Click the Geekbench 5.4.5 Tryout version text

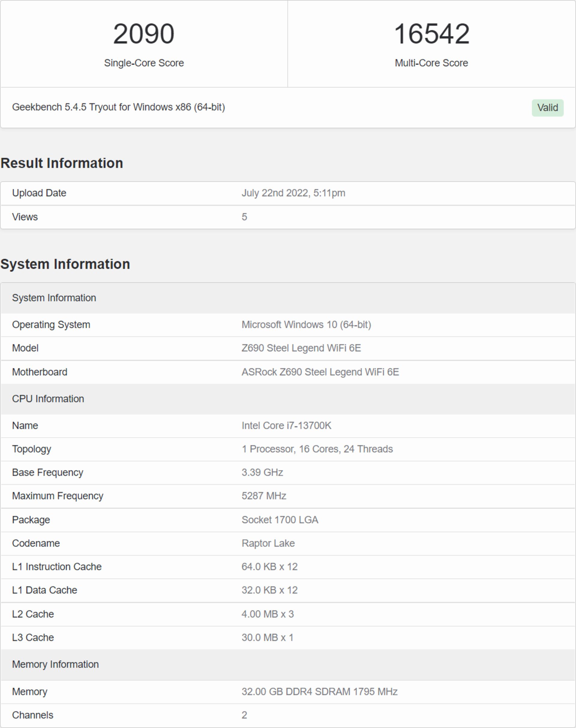[x=118, y=107]
